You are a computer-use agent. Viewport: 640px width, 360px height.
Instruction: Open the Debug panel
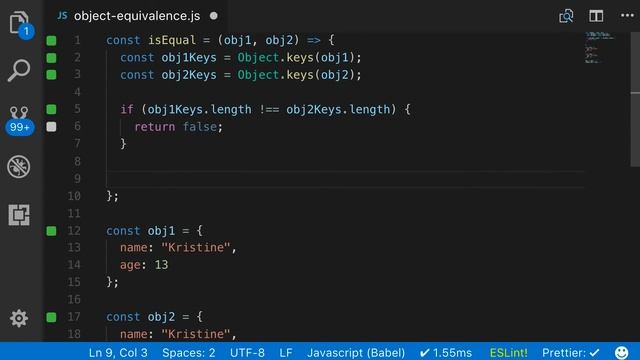coord(19,167)
